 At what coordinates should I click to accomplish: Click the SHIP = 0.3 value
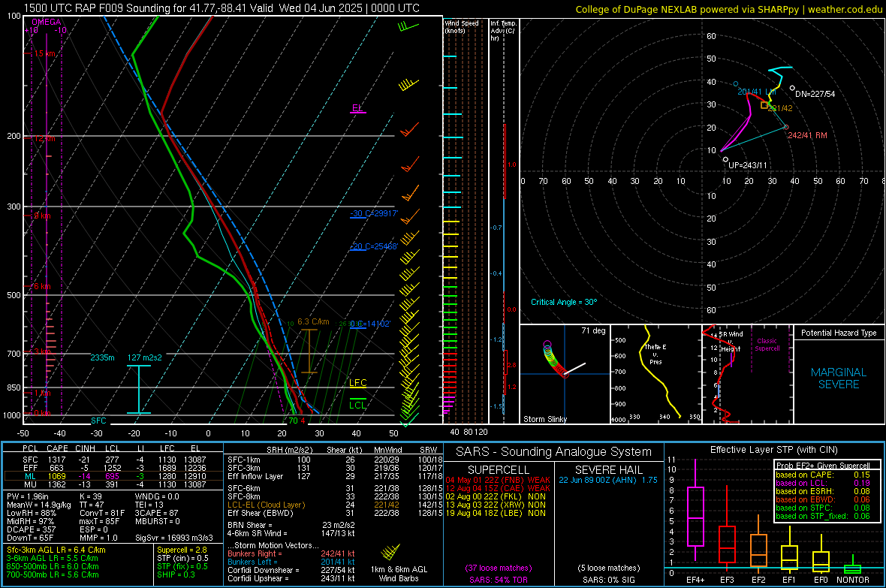click(x=176, y=574)
